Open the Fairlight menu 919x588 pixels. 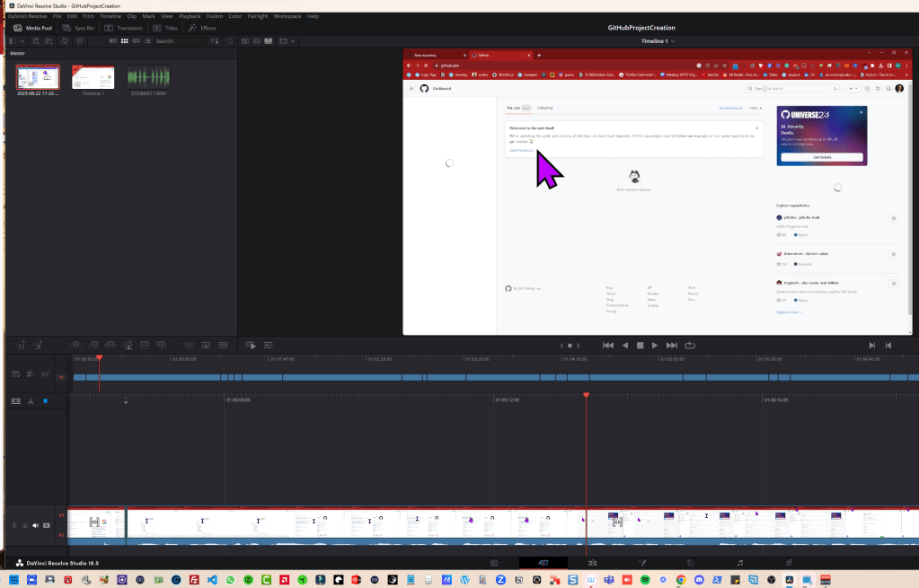[258, 16]
